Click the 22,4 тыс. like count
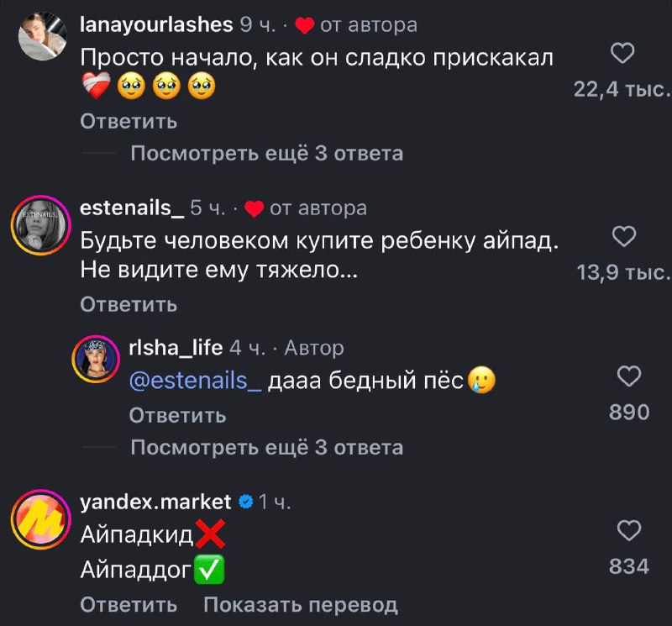 click(x=620, y=88)
